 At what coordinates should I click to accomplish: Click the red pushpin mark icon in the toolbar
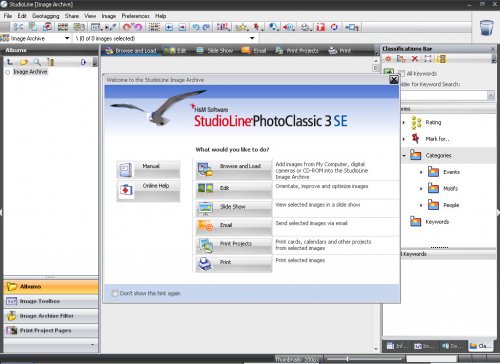257,27
